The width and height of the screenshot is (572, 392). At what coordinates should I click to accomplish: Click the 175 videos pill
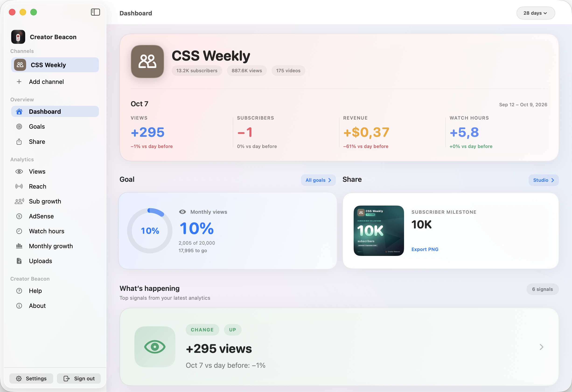288,71
